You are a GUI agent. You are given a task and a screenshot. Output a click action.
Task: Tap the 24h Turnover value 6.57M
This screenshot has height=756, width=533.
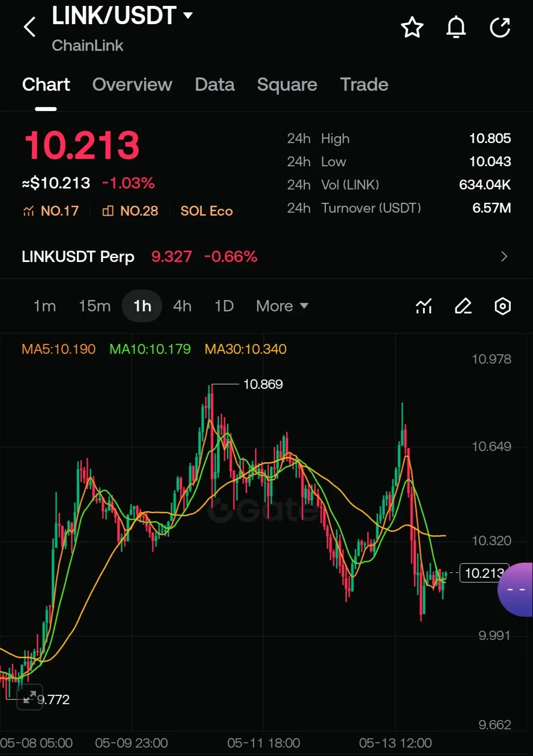492,208
